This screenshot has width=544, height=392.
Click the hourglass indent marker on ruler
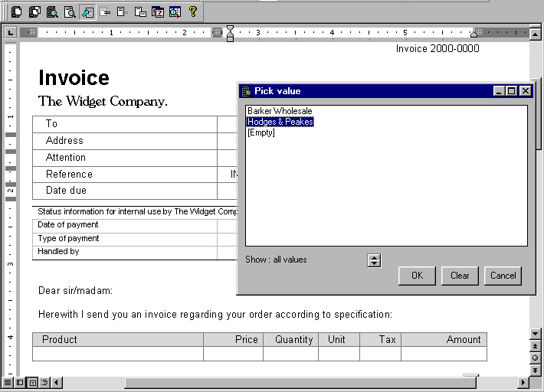click(230, 33)
